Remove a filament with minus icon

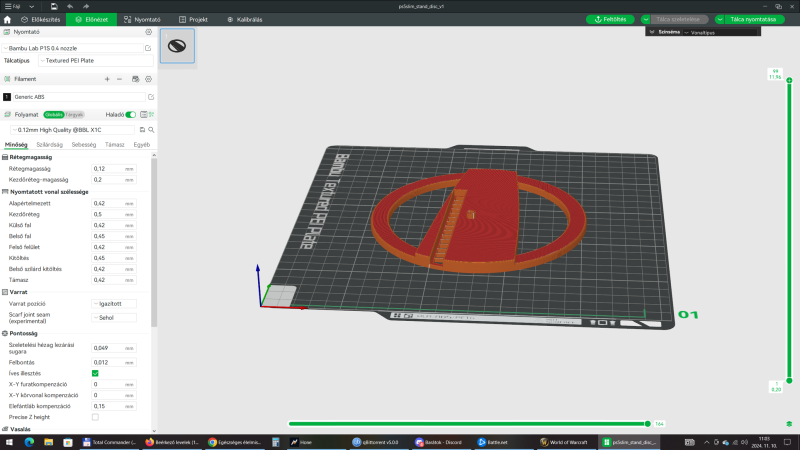[x=119, y=79]
